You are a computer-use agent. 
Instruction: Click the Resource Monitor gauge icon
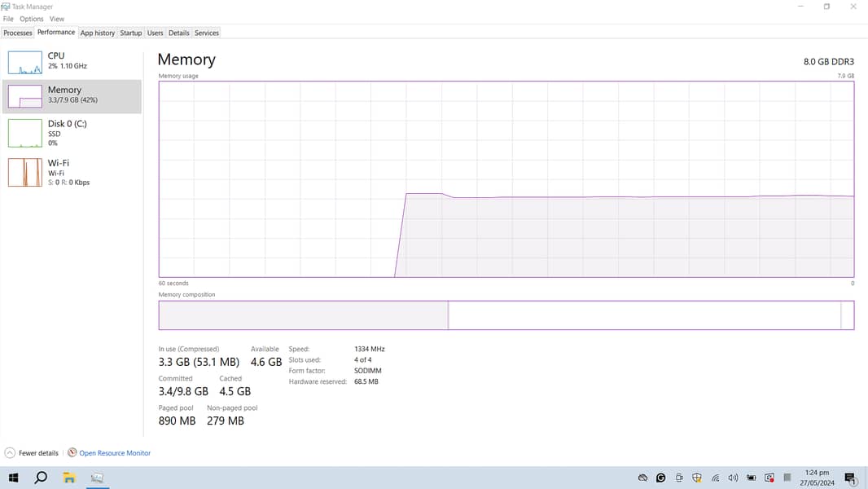[x=72, y=453]
